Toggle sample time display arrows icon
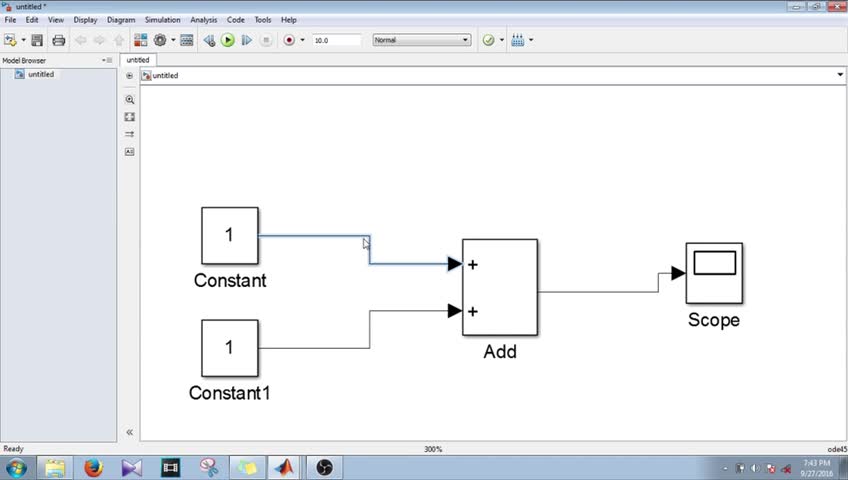The height and width of the screenshot is (480, 848). coord(130,134)
